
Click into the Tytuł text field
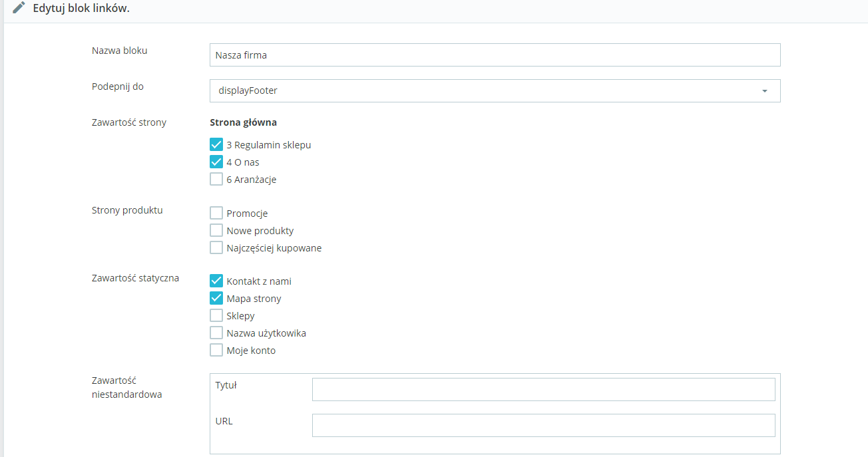tap(543, 390)
